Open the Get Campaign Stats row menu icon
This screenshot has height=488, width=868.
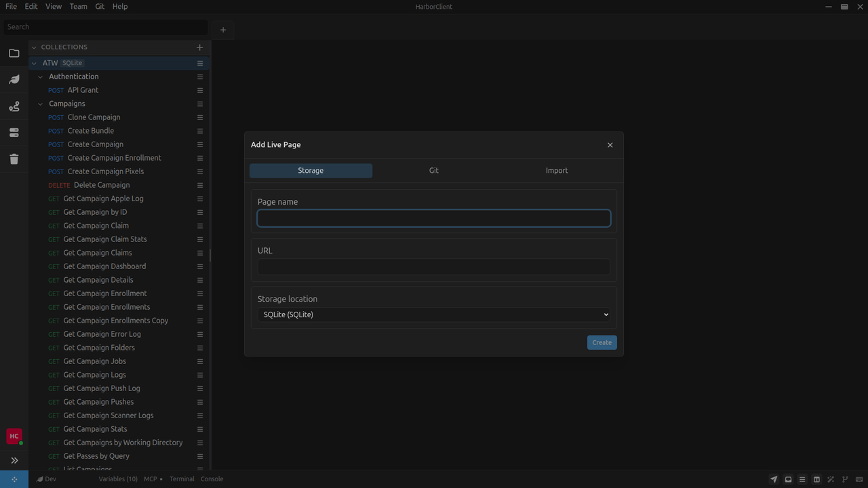coord(200,429)
